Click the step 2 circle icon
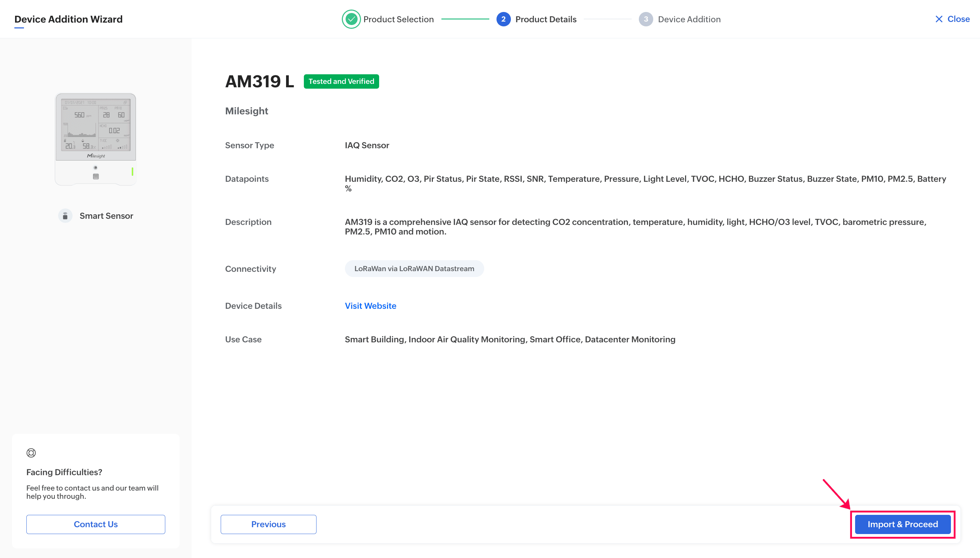This screenshot has width=980, height=558. pos(503,19)
